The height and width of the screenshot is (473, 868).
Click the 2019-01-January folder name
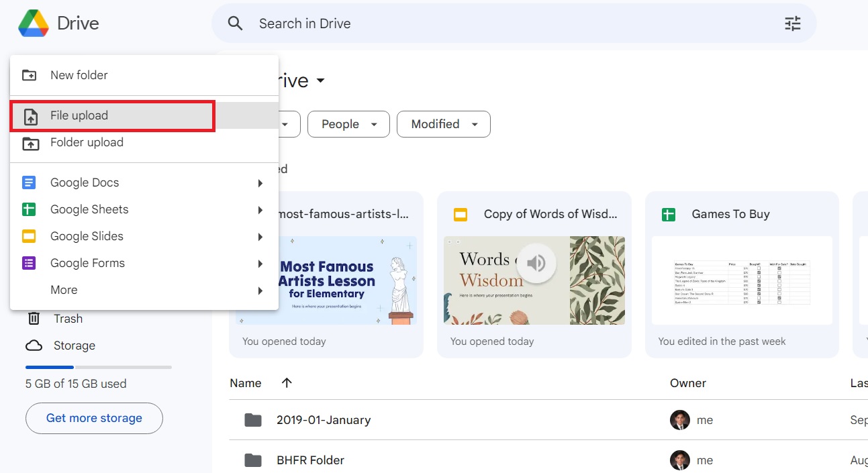[x=324, y=420]
